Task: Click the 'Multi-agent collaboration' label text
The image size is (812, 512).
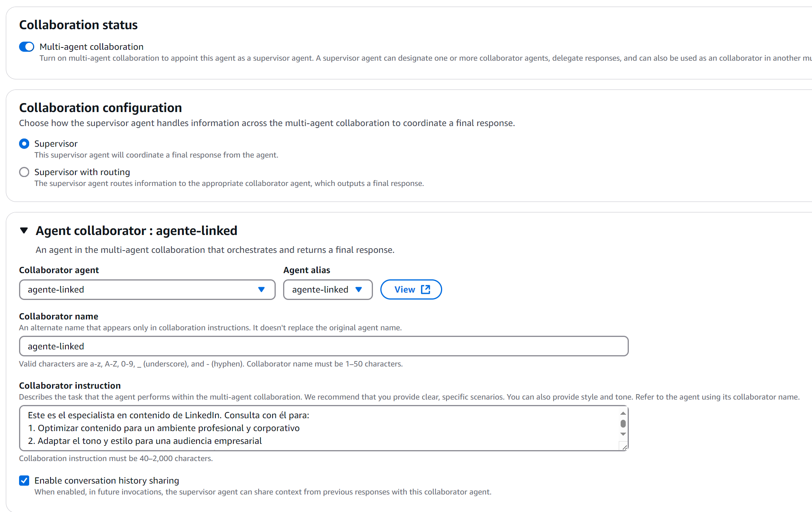Action: tap(91, 47)
